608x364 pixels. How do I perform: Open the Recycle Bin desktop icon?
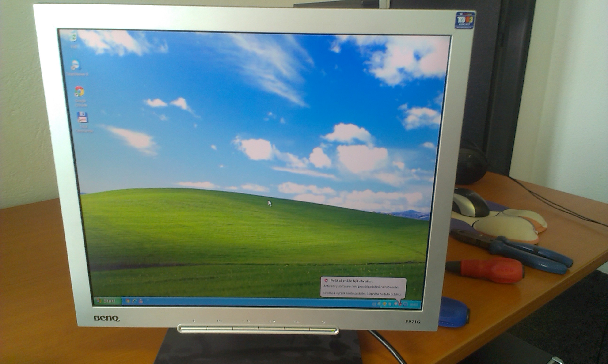[73, 38]
